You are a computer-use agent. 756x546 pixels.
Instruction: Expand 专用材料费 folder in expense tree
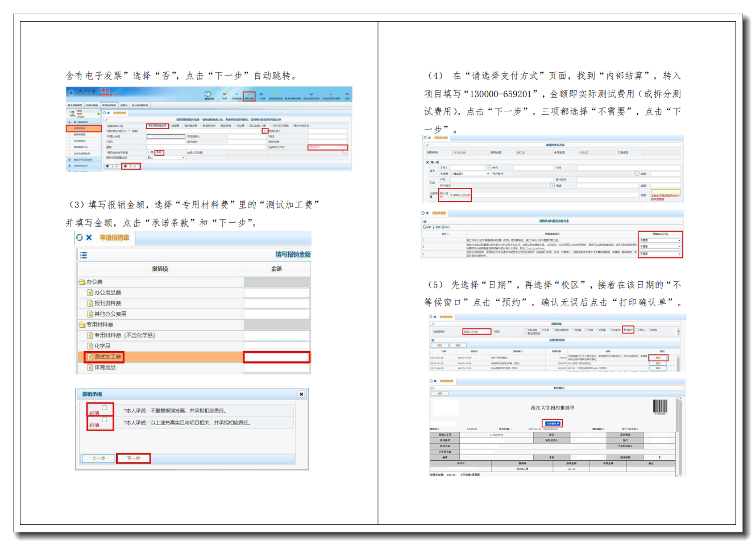pos(82,325)
